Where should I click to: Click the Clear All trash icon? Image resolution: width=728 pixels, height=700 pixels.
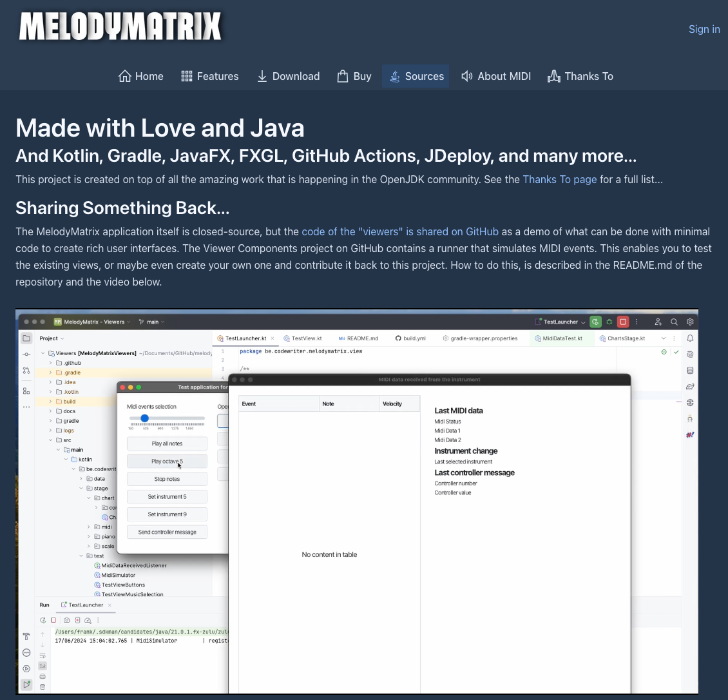click(x=43, y=686)
